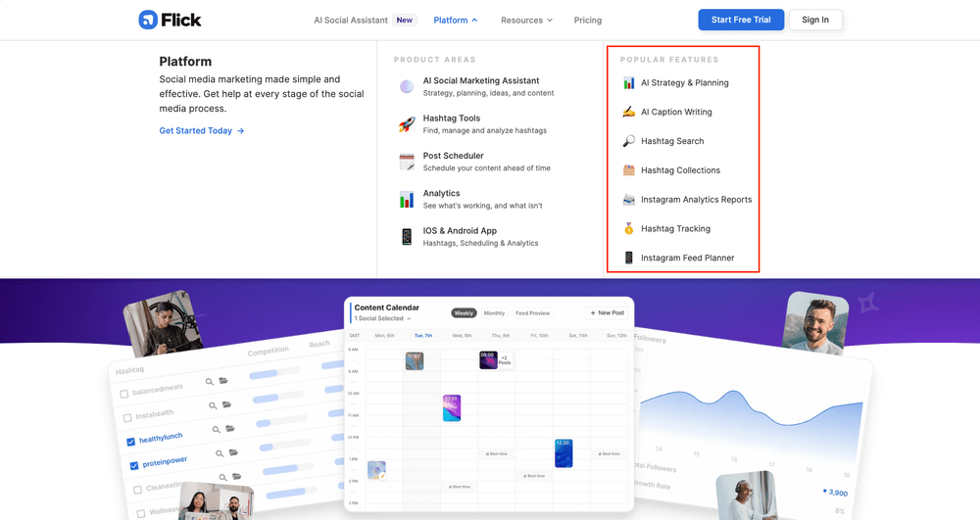The image size is (980, 520).
Task: Click the Tue, 7th column header
Action: click(x=423, y=335)
